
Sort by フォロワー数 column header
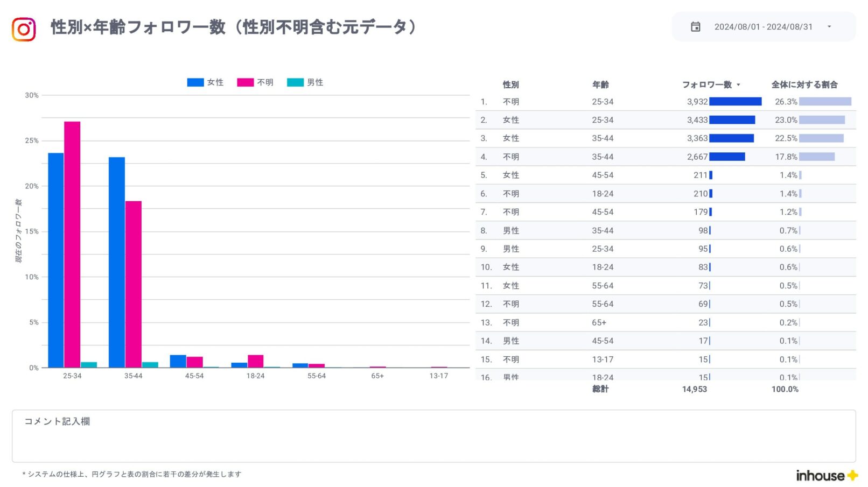click(706, 84)
